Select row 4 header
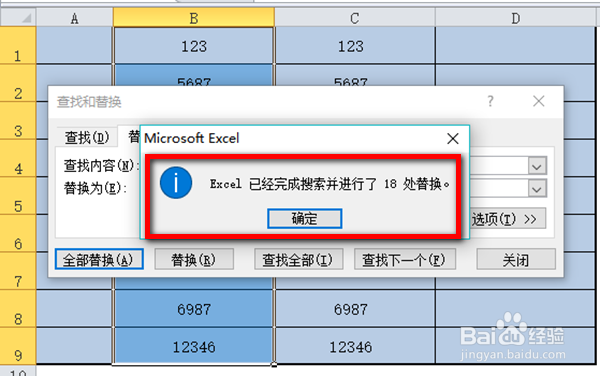 (x=18, y=158)
